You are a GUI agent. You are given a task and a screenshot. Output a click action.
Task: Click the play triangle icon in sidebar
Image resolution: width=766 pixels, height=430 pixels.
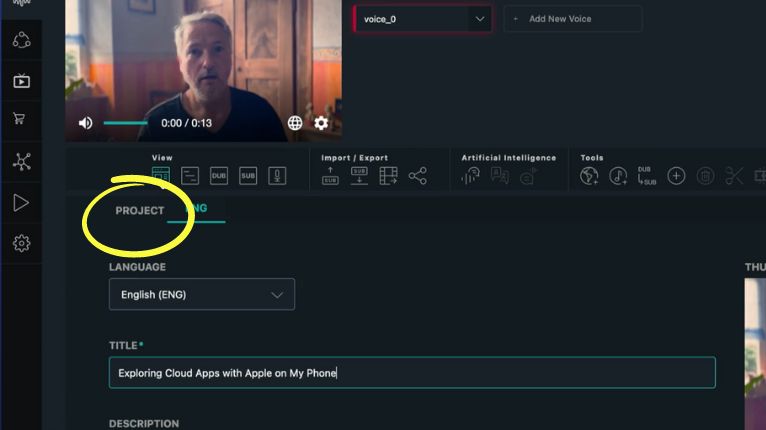pyautogui.click(x=21, y=203)
